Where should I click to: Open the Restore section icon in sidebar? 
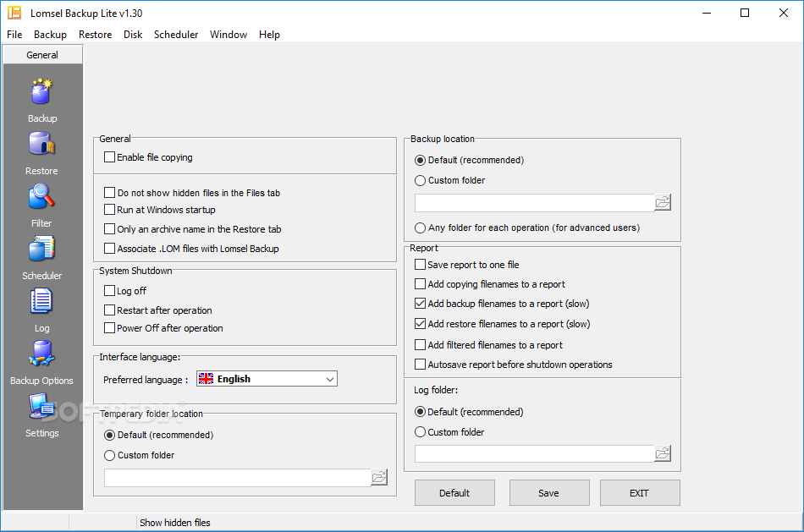pyautogui.click(x=41, y=144)
